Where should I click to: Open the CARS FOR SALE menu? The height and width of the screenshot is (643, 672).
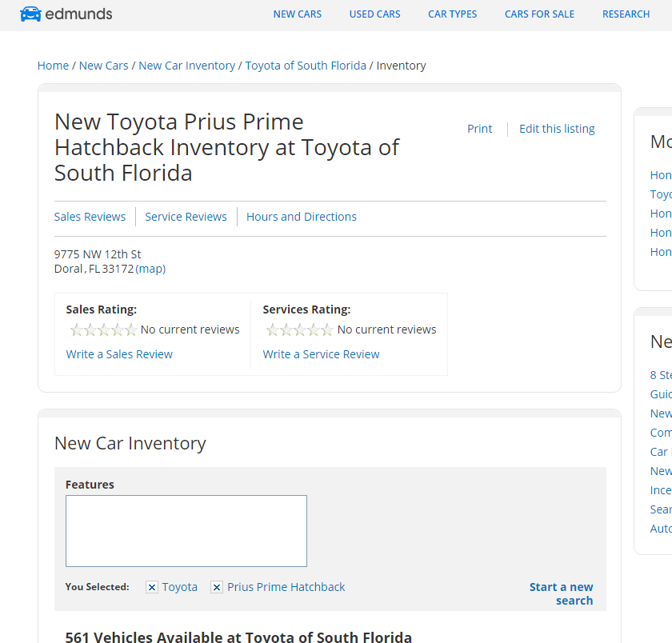[x=539, y=14]
